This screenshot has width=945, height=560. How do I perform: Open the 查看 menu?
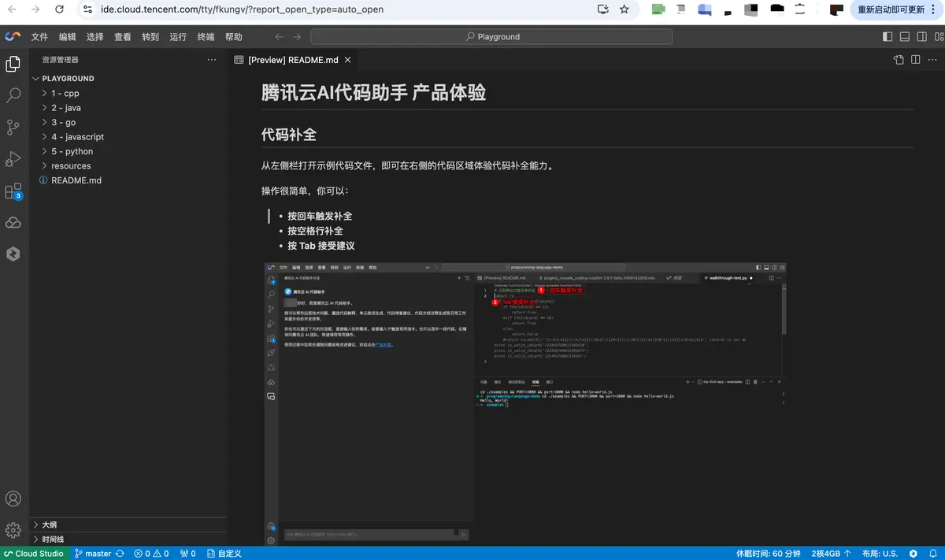[x=123, y=37]
